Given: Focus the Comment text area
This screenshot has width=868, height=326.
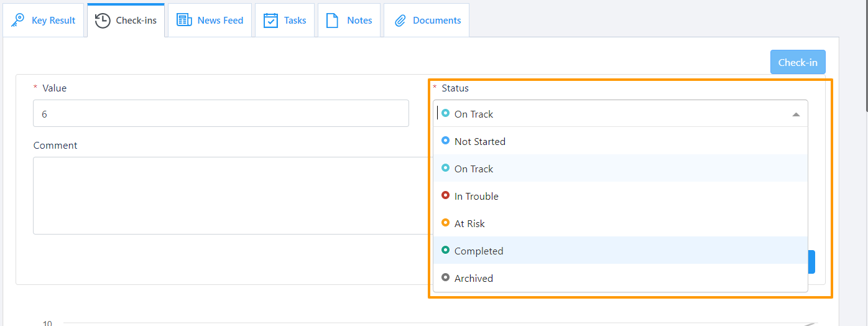Looking at the screenshot, I should (x=231, y=195).
